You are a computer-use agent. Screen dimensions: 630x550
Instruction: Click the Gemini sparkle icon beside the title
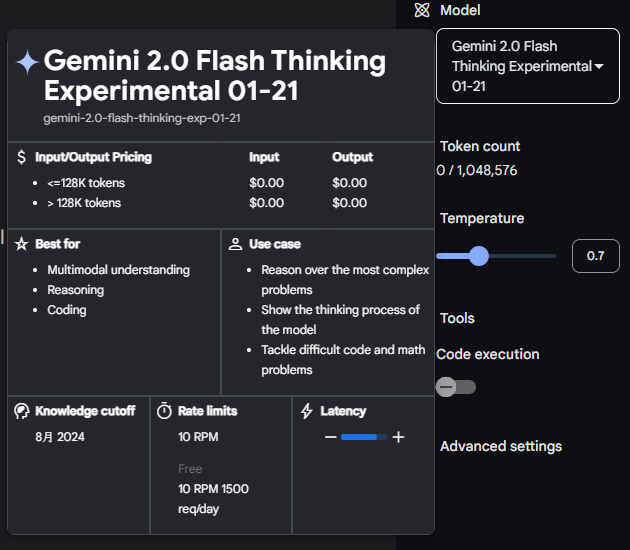27,62
